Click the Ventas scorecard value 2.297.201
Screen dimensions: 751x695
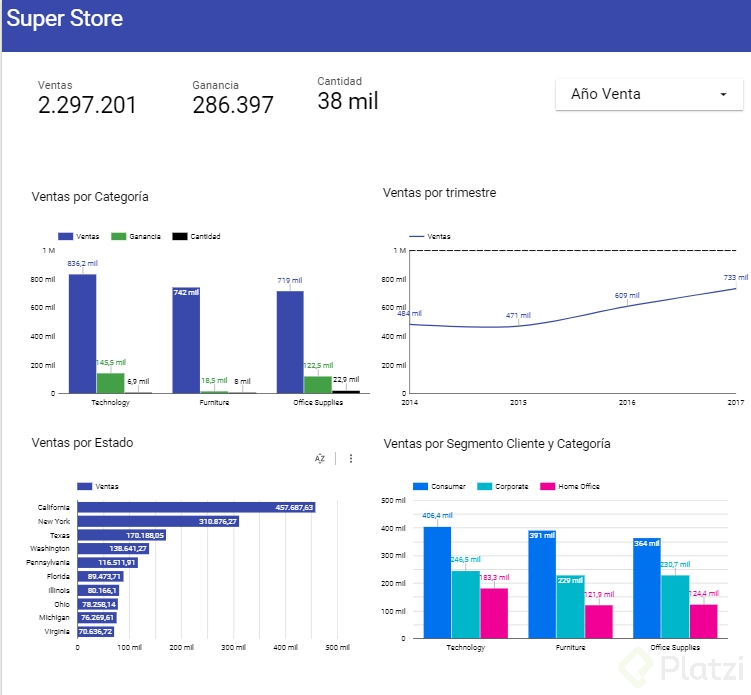tap(87, 105)
